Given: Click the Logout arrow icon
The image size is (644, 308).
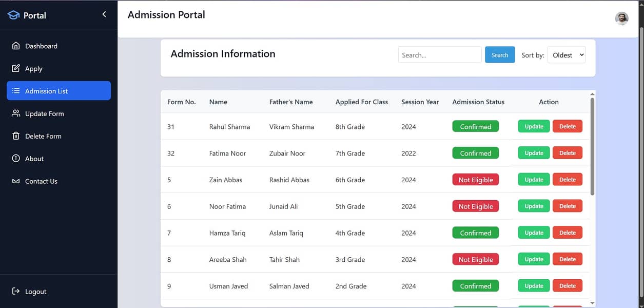Looking at the screenshot, I should click(16, 291).
